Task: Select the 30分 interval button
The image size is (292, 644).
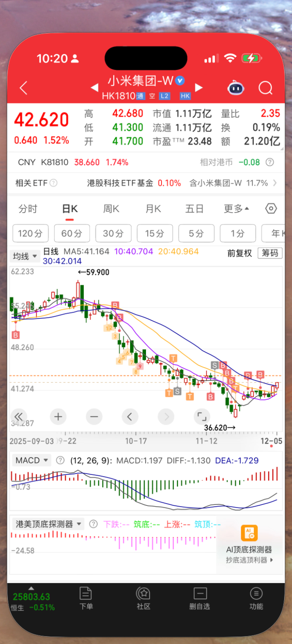Action: pyautogui.click(x=113, y=233)
